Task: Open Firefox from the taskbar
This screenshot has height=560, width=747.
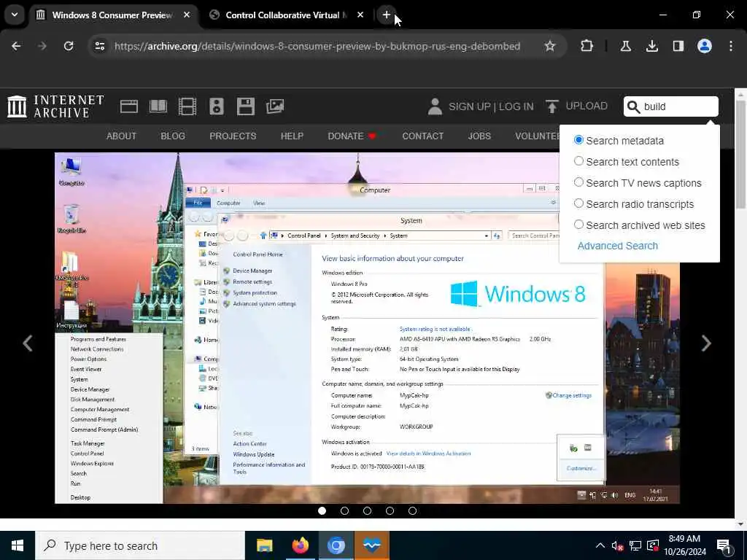Action: [x=300, y=545]
